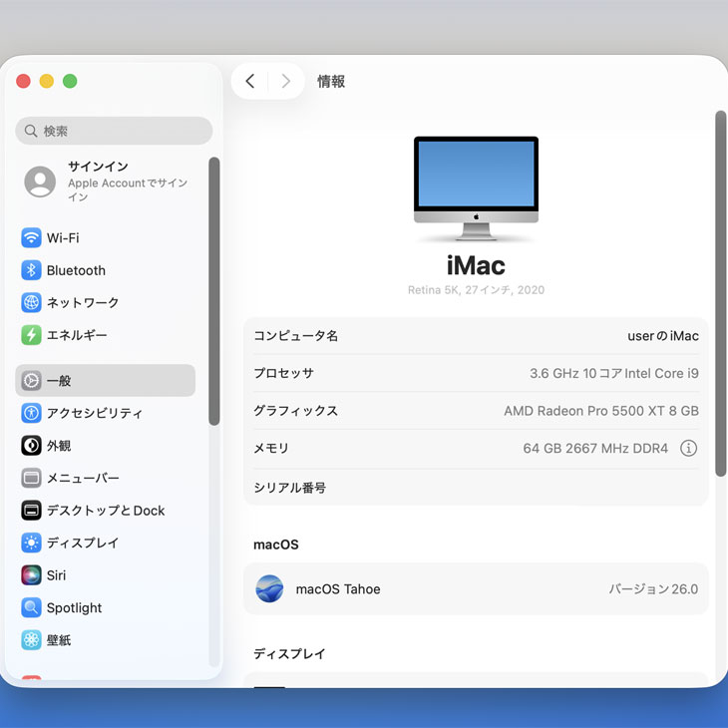Open デスクトップとDock settings

click(105, 511)
